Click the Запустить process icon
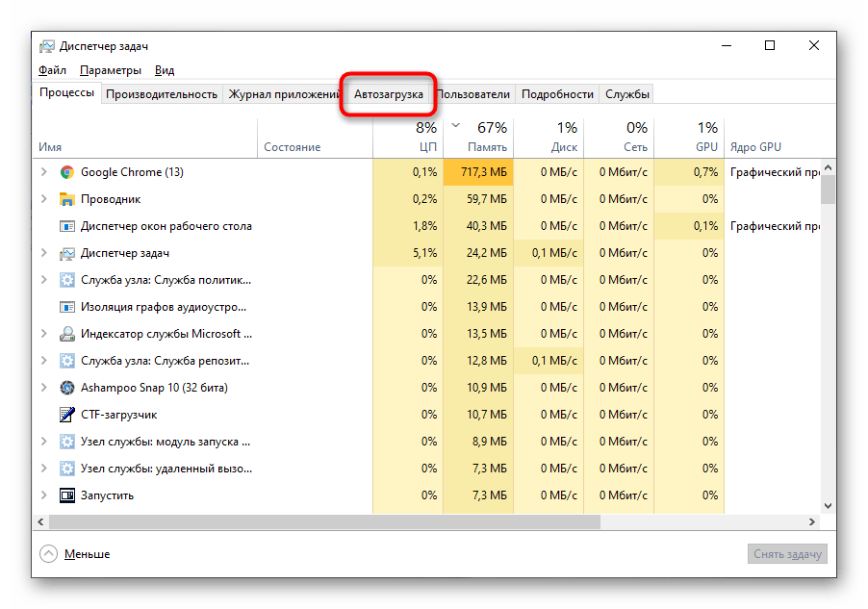Image resolution: width=868 pixels, height=609 pixels. tap(67, 495)
